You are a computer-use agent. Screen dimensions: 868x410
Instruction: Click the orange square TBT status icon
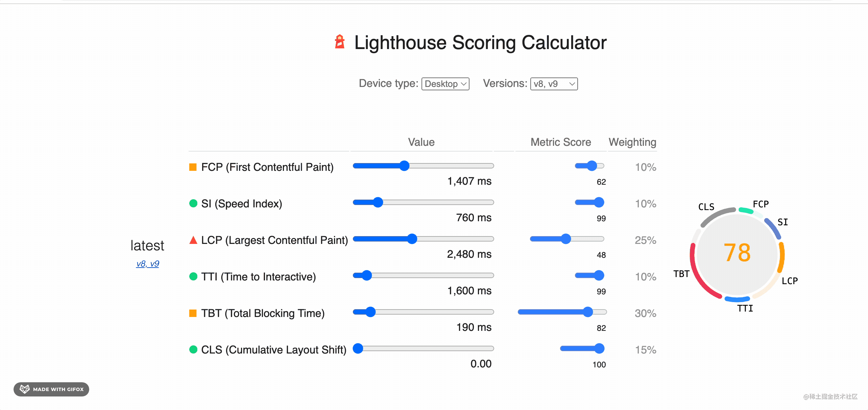(193, 313)
